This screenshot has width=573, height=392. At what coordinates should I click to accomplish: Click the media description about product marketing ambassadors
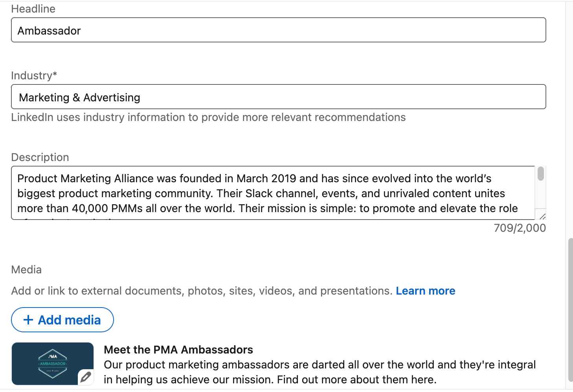pos(320,372)
